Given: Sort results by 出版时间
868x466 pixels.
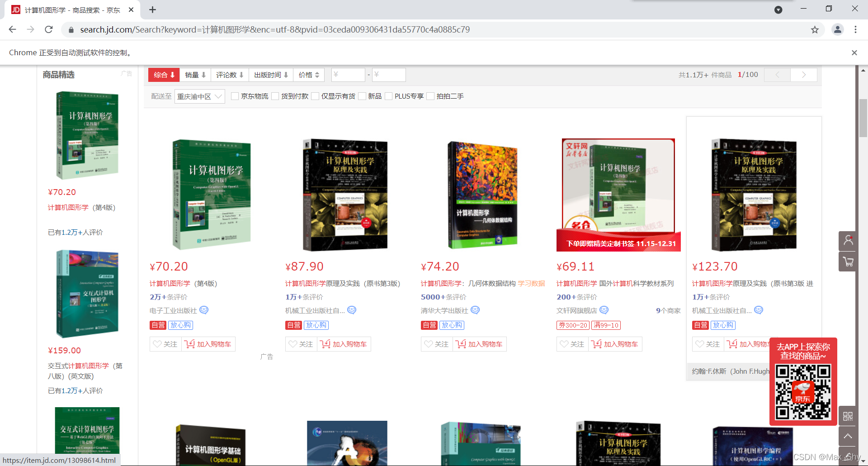Looking at the screenshot, I should pos(271,75).
